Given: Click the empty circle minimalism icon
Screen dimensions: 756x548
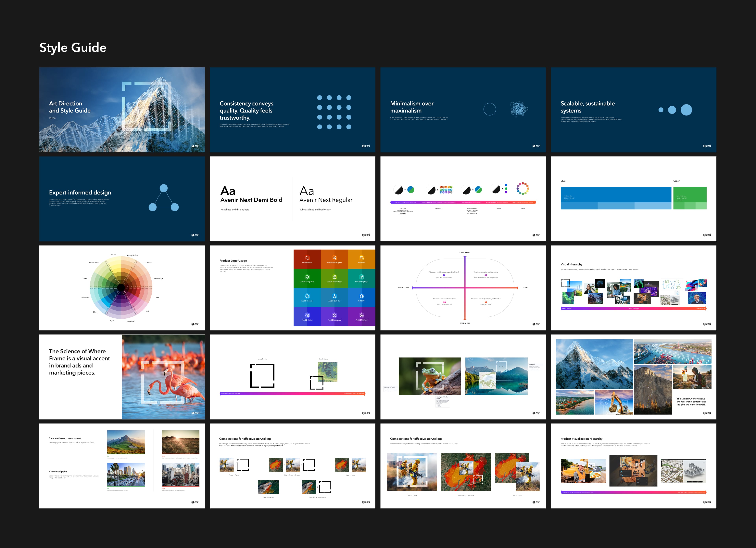Looking at the screenshot, I should [489, 109].
